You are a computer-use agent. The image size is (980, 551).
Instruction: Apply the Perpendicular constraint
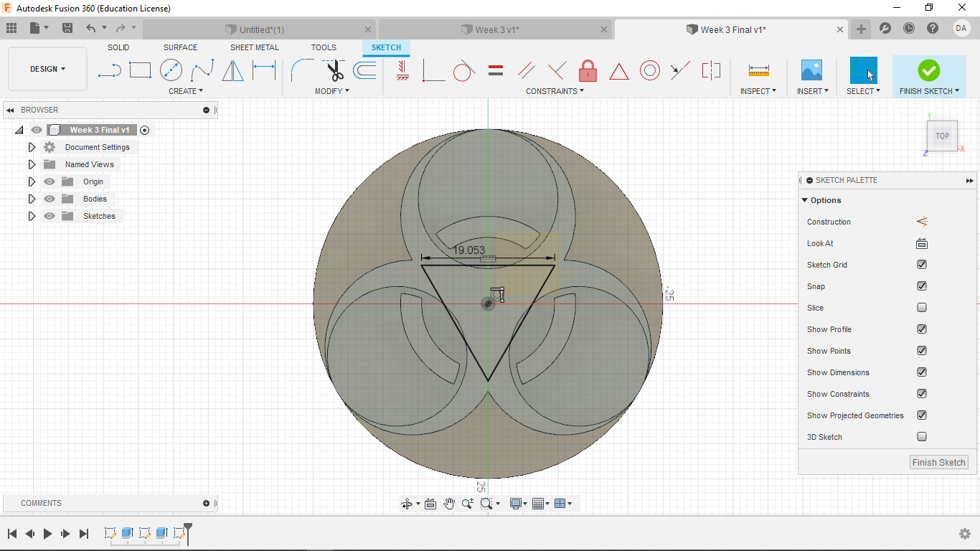tap(557, 70)
